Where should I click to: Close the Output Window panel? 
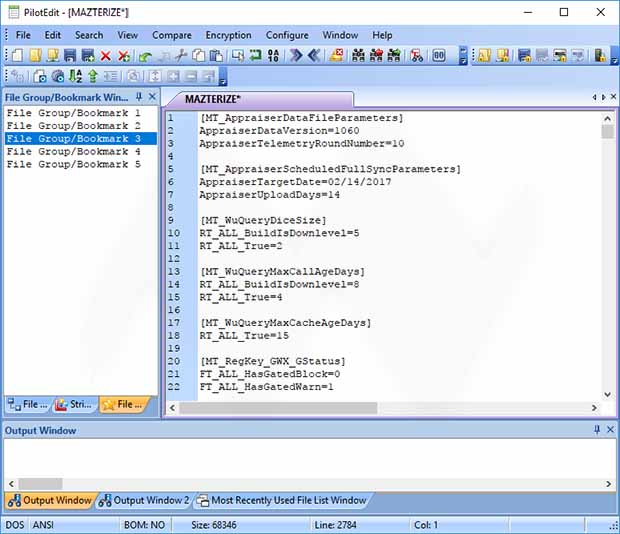coord(610,430)
